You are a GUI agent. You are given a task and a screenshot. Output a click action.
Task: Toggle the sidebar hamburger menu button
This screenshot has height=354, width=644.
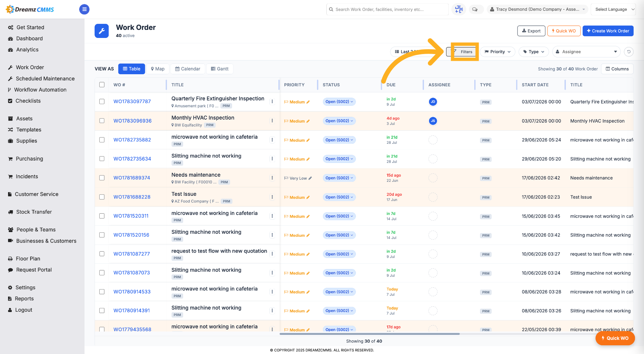tap(84, 9)
